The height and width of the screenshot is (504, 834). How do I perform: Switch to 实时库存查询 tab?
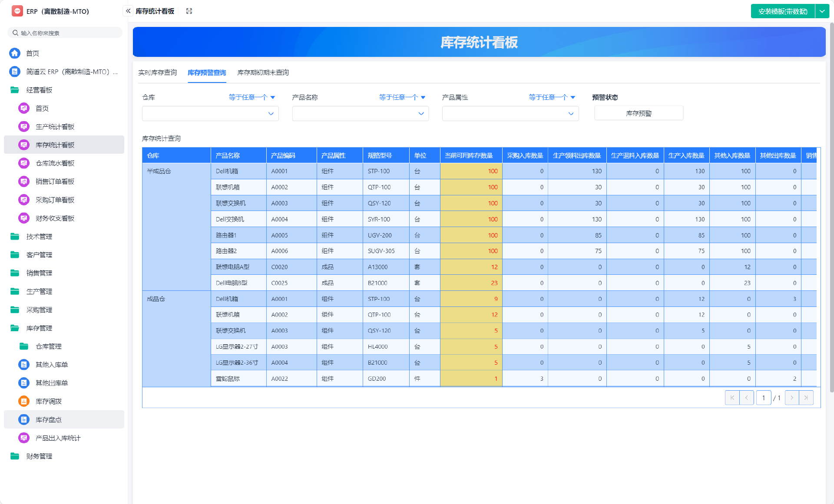(157, 72)
